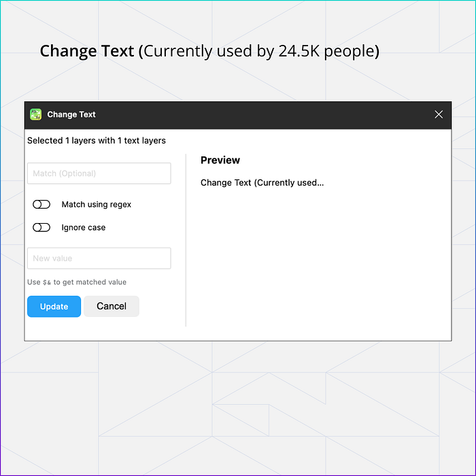Viewport: 476px width, 476px height.
Task: Click the vertical divider beside the Preview pane
Action: [186, 241]
